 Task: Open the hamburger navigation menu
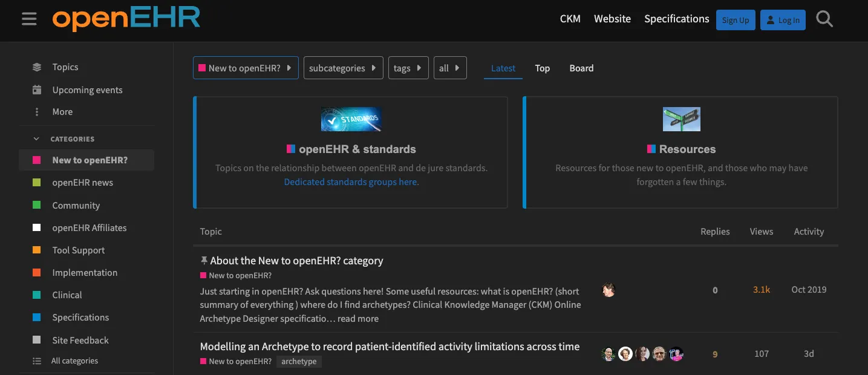(x=29, y=18)
